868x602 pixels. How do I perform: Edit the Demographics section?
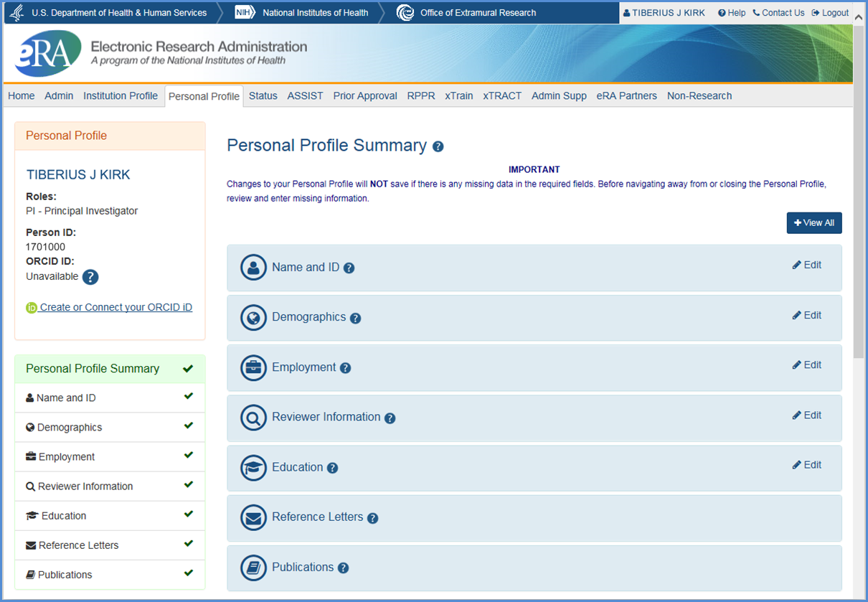point(807,316)
